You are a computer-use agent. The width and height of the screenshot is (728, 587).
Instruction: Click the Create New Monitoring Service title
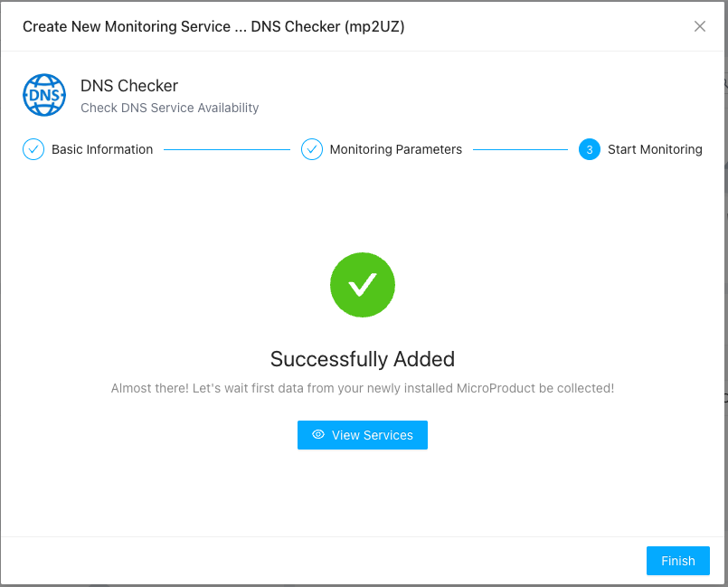(213, 26)
